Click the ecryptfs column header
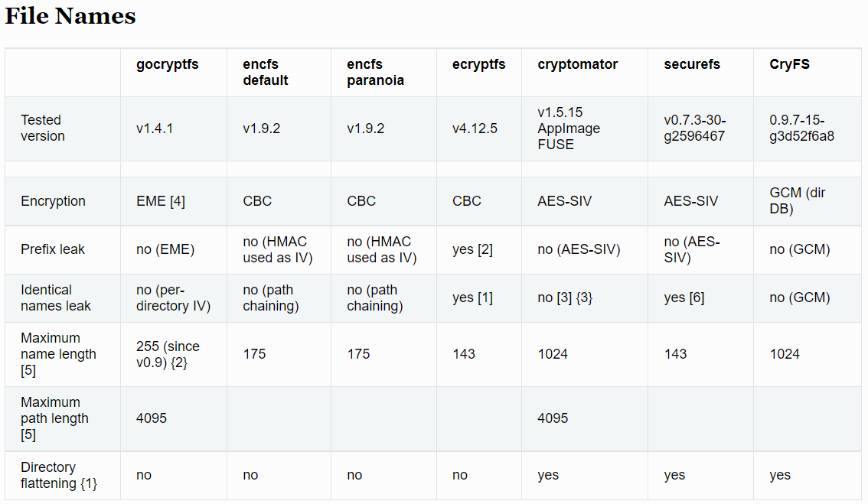This screenshot has width=868, height=504. (x=478, y=64)
